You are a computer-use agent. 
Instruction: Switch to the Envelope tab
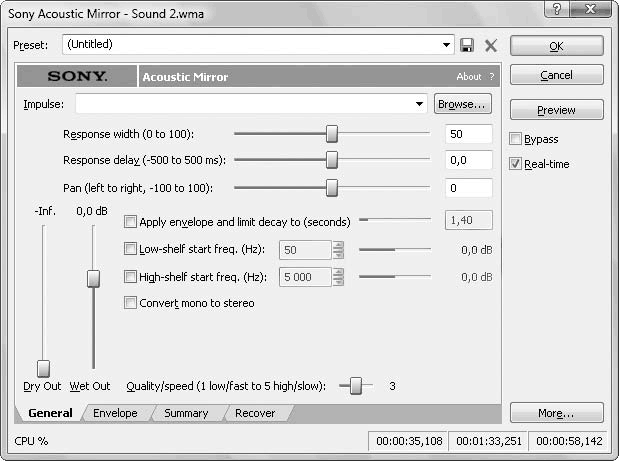pyautogui.click(x=115, y=413)
